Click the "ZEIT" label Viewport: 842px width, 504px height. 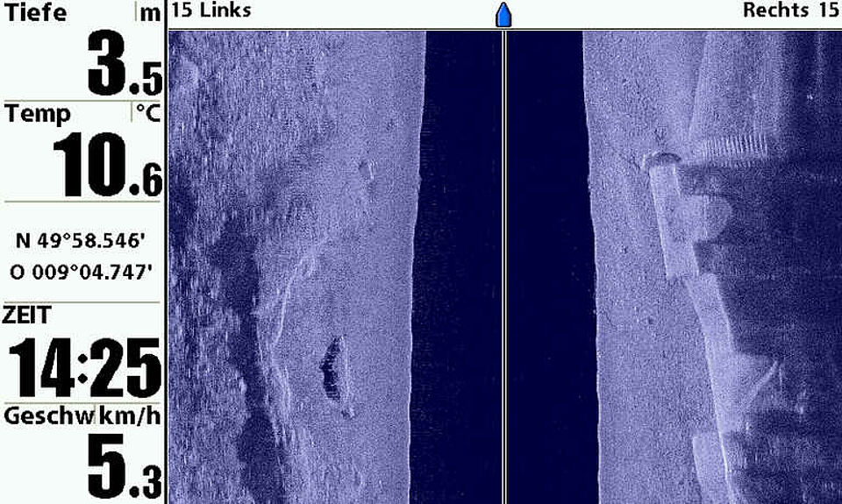(x=27, y=315)
